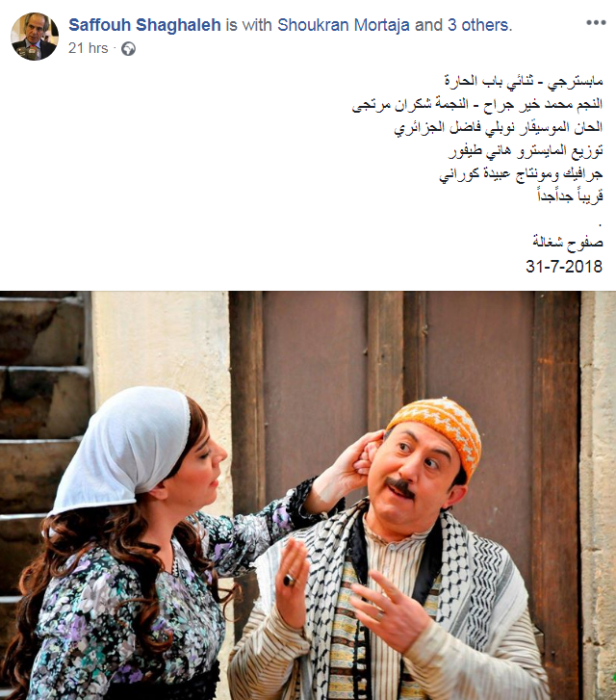Open the '21 hrs' post timestamp
Image resolution: width=616 pixels, height=700 pixels.
pyautogui.click(x=88, y=48)
